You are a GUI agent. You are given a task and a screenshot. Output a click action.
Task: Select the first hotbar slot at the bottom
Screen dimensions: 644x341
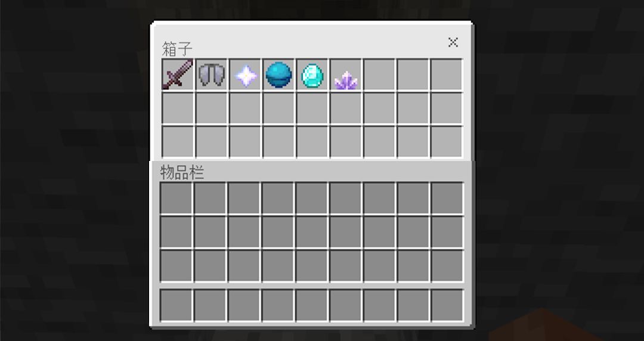[176, 305]
